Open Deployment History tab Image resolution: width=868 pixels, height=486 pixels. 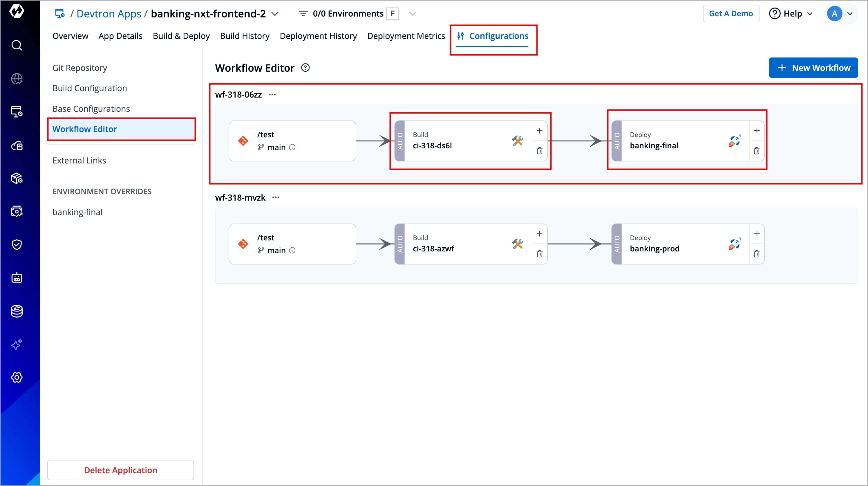tap(318, 36)
